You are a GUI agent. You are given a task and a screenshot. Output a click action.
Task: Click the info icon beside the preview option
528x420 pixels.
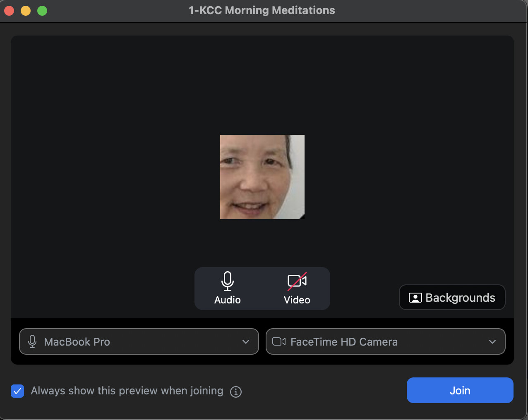click(x=236, y=391)
